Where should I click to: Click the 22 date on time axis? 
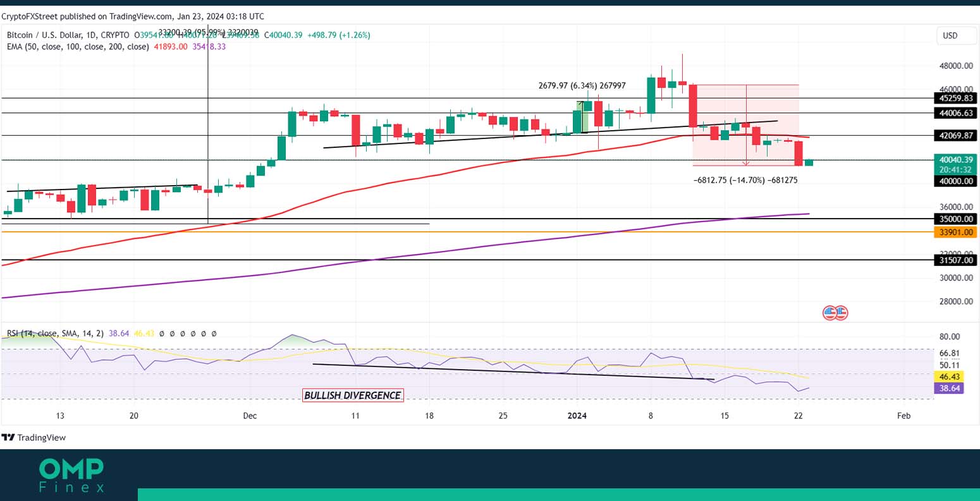[799, 416]
